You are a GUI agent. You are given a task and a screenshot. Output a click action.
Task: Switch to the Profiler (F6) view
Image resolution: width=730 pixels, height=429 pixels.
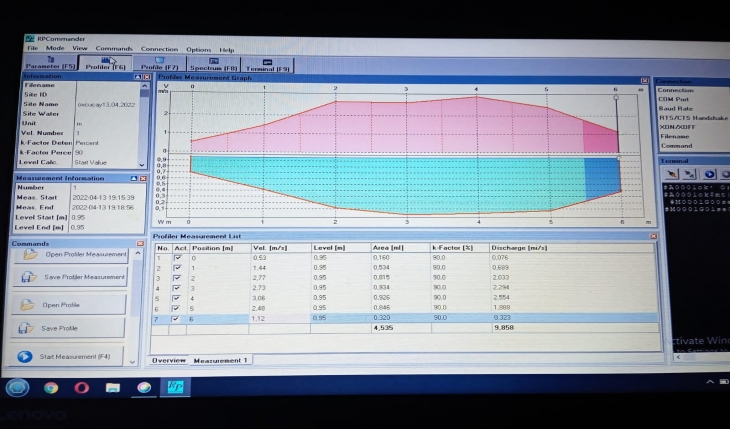pyautogui.click(x=106, y=63)
